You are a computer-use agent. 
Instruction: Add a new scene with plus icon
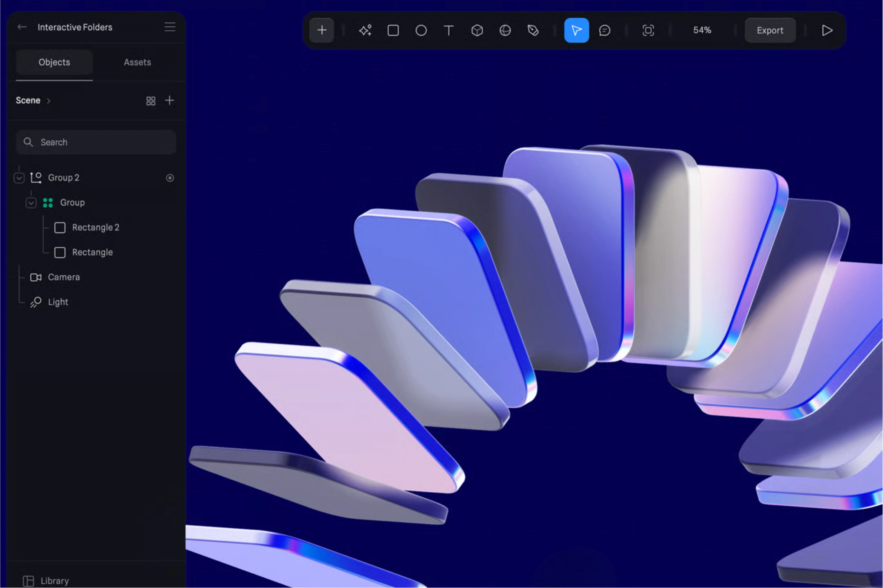point(169,100)
